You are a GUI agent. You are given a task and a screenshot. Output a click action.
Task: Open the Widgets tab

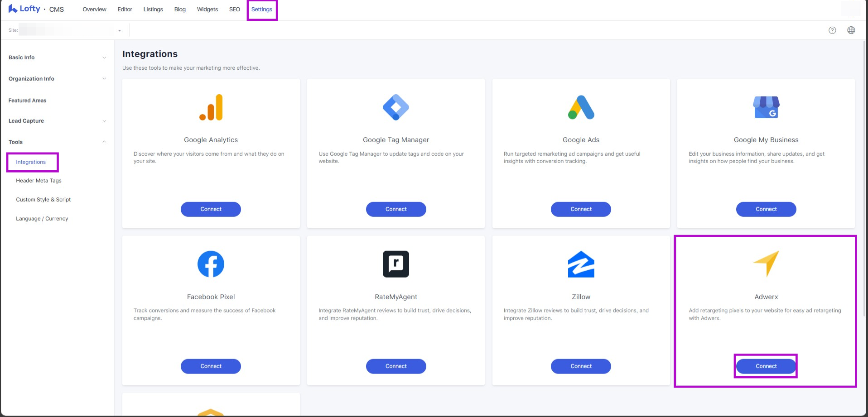(x=207, y=10)
